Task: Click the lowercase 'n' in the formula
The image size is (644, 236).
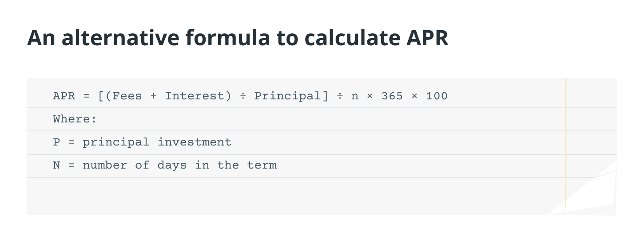Action: (354, 96)
